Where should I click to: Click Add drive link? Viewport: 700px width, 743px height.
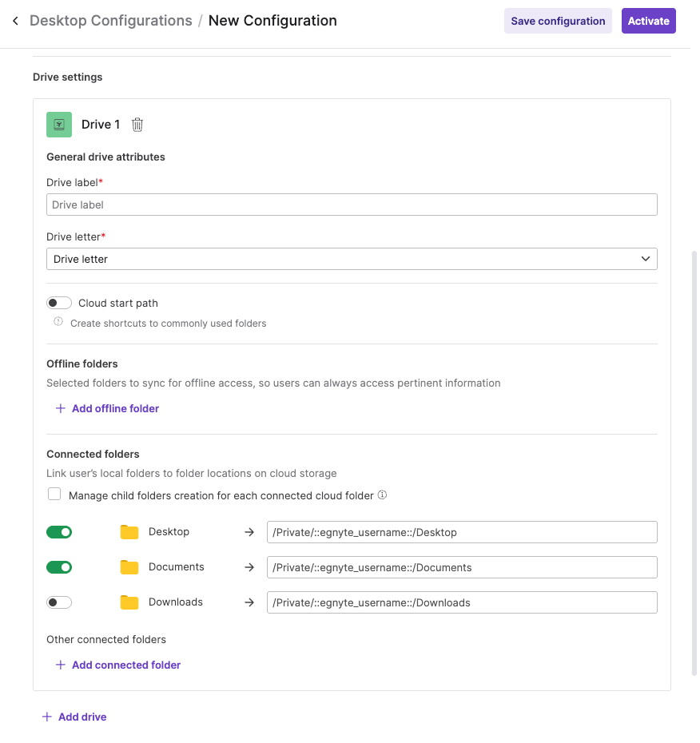coord(74,717)
